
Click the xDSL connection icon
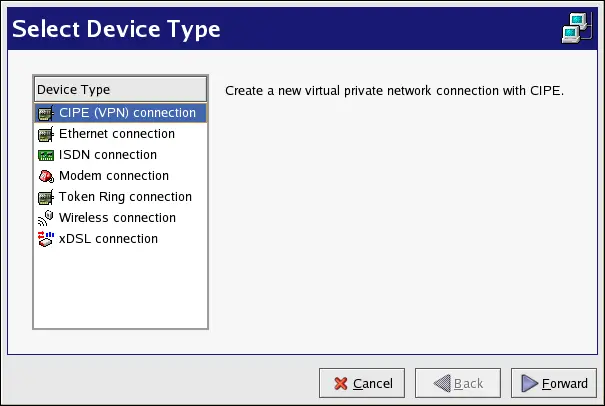coord(45,239)
